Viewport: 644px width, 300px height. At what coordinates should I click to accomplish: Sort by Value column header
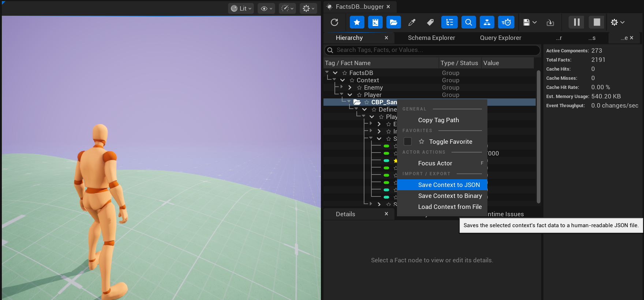508,63
